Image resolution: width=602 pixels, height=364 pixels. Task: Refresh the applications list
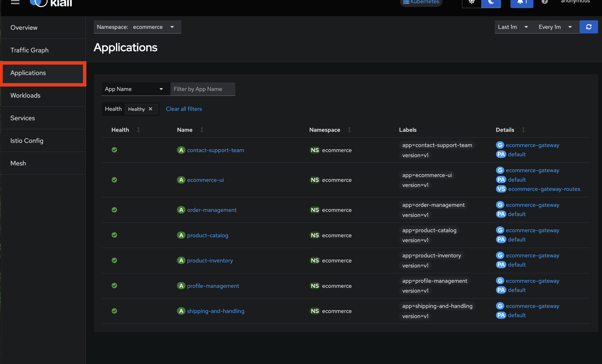[x=589, y=27]
